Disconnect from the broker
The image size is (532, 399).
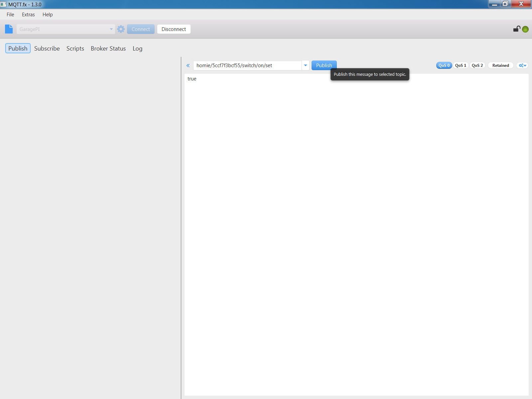pyautogui.click(x=174, y=29)
